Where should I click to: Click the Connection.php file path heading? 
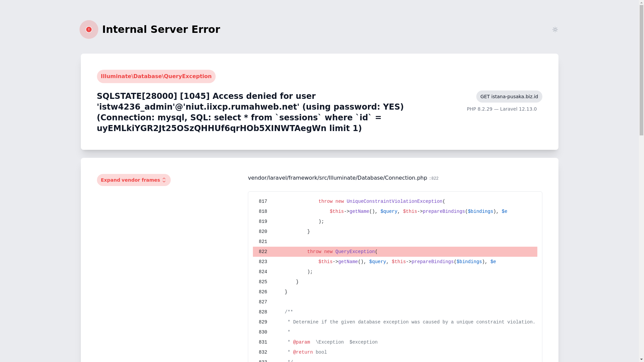coord(337,178)
